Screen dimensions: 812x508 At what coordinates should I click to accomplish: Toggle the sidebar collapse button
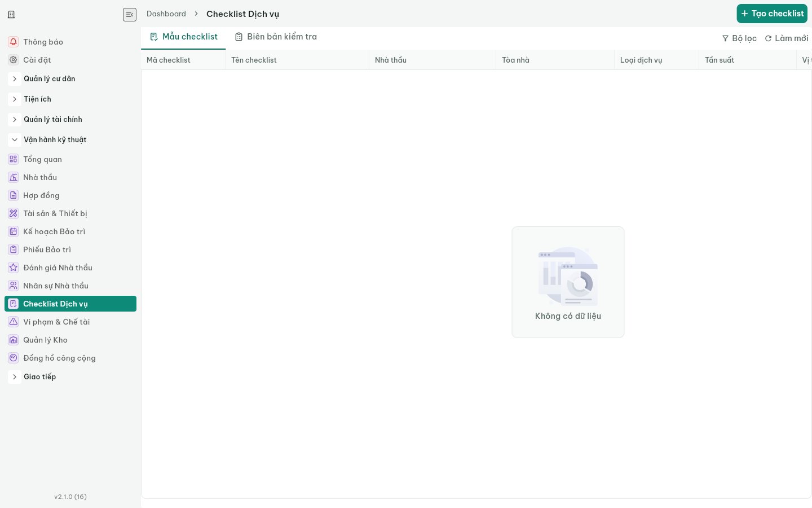pyautogui.click(x=130, y=15)
